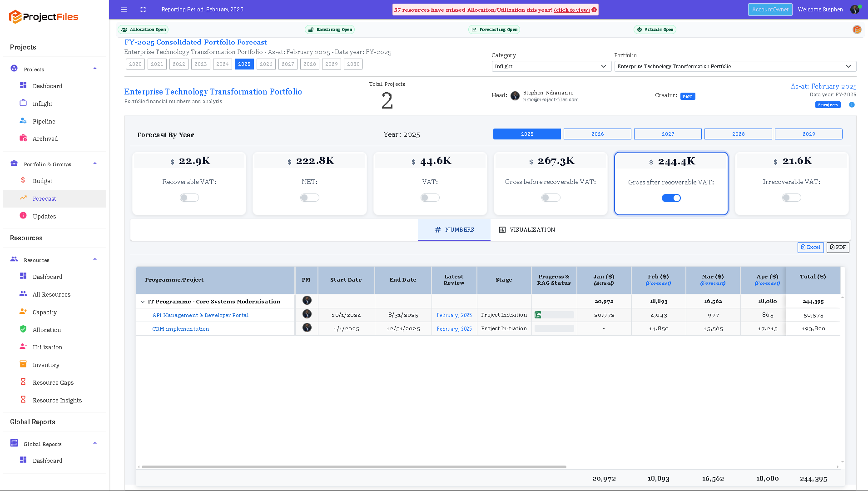Select the NUMBERS tab
The height and width of the screenshot is (491, 868).
tap(454, 230)
